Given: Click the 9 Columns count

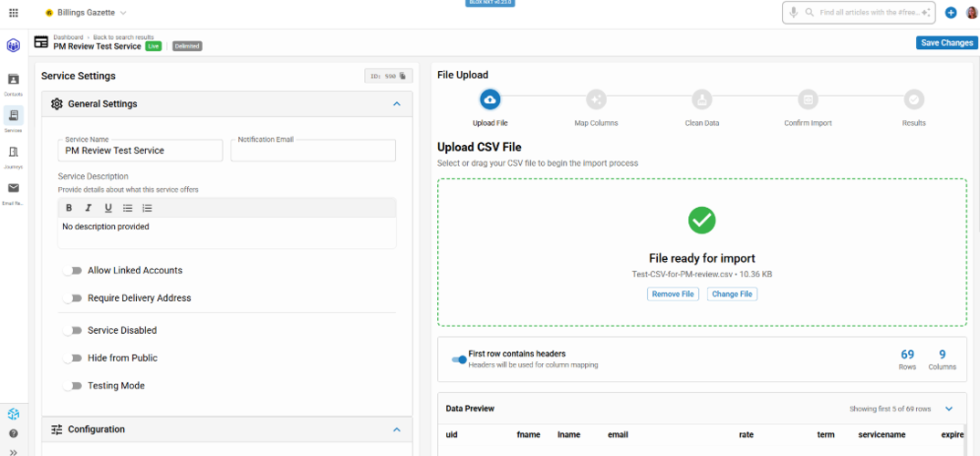Looking at the screenshot, I should coord(942,359).
